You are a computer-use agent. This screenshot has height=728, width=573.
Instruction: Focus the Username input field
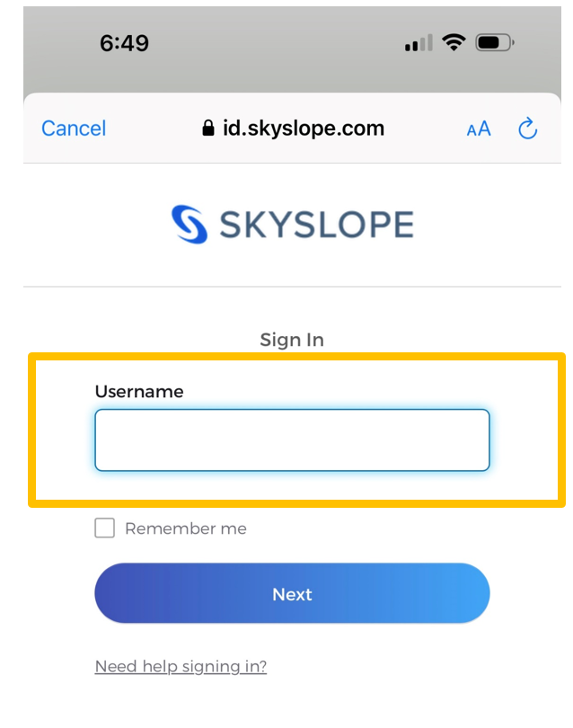pos(292,440)
